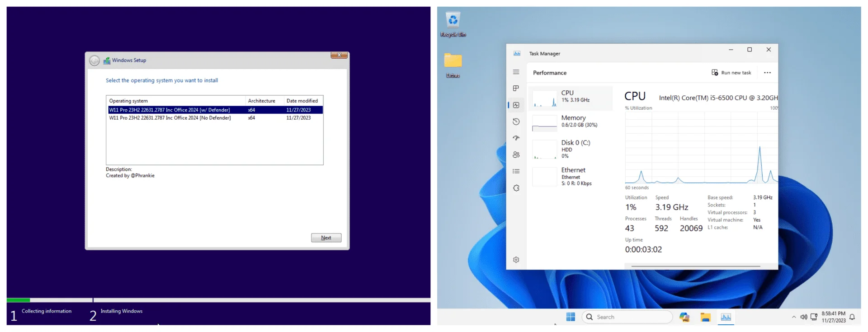Click 'Collecting information' setup step text
868x332 pixels.
(x=47, y=311)
